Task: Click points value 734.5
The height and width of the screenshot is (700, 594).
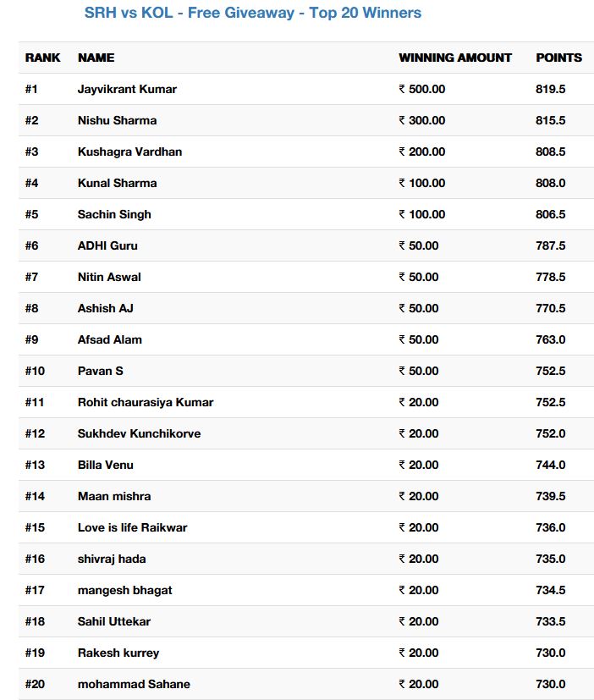Action: (x=550, y=590)
